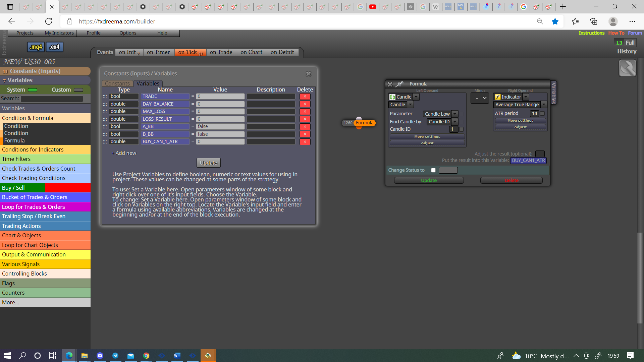Open the Candle subtype dropdown
This screenshot has height=362, width=644.
(x=411, y=105)
